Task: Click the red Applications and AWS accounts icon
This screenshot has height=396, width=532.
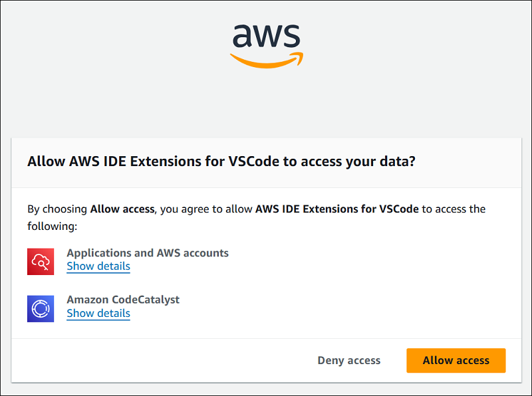Action: pyautogui.click(x=41, y=261)
